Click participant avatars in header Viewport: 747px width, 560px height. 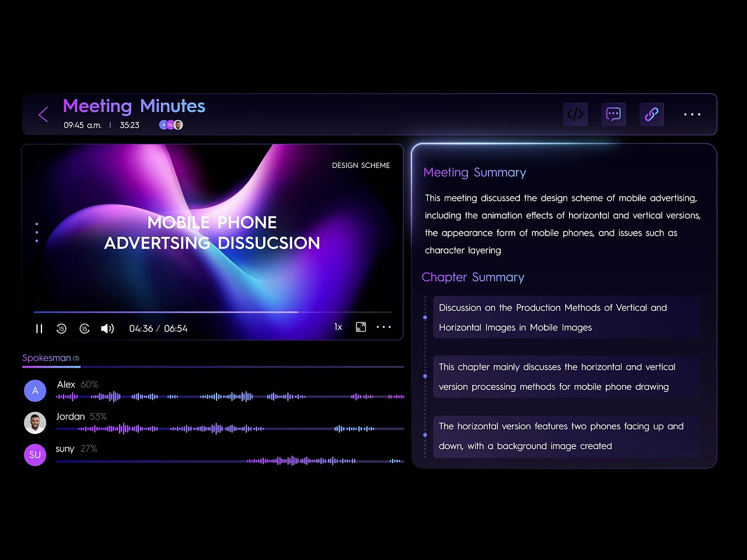[x=171, y=125]
